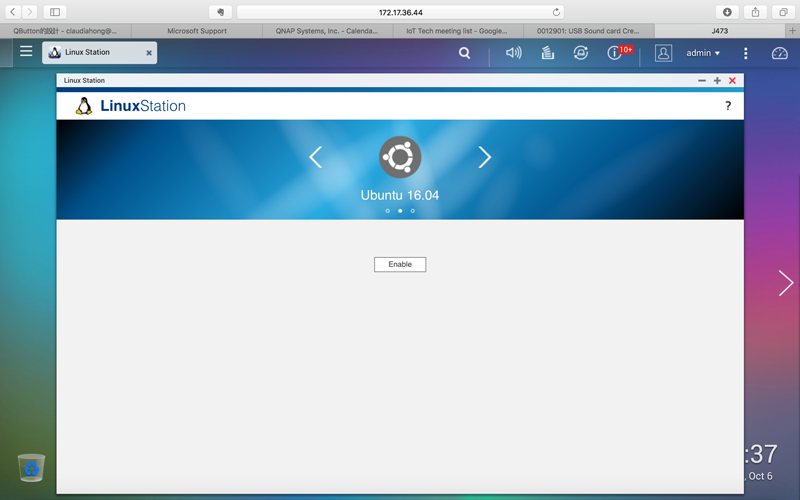Click the user profile icon
The width and height of the screenshot is (800, 500).
(663, 53)
